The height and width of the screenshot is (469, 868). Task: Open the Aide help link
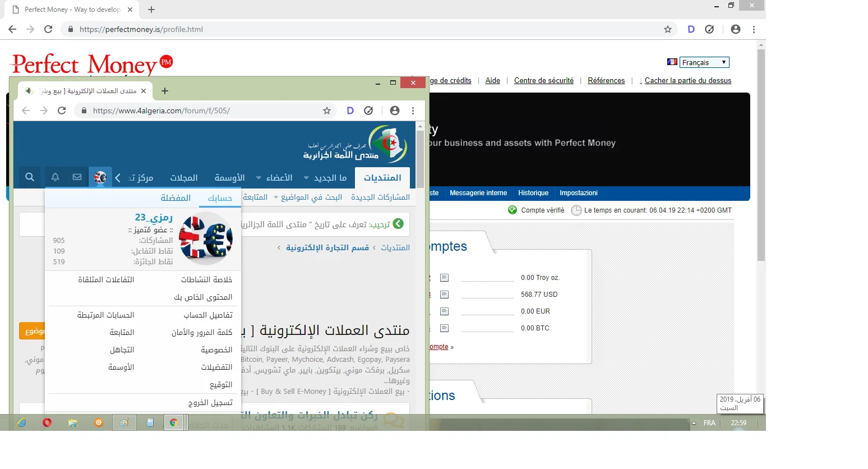(493, 81)
